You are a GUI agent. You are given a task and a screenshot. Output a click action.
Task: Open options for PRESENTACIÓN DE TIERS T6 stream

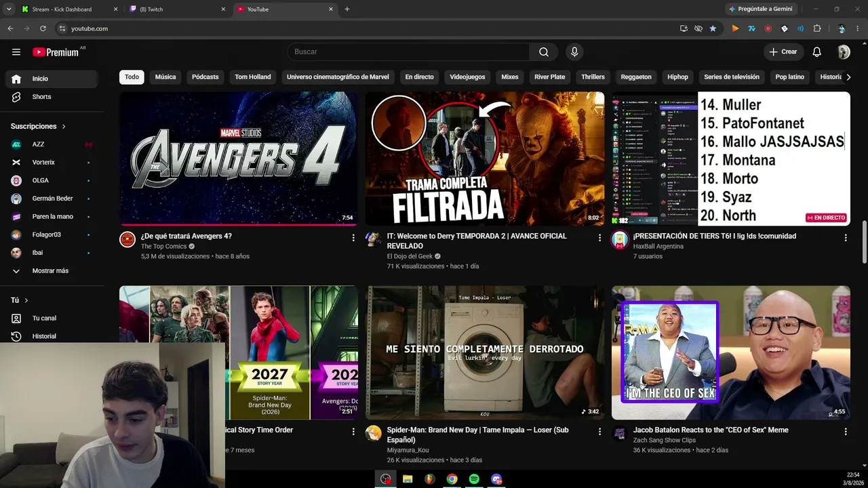coord(846,238)
